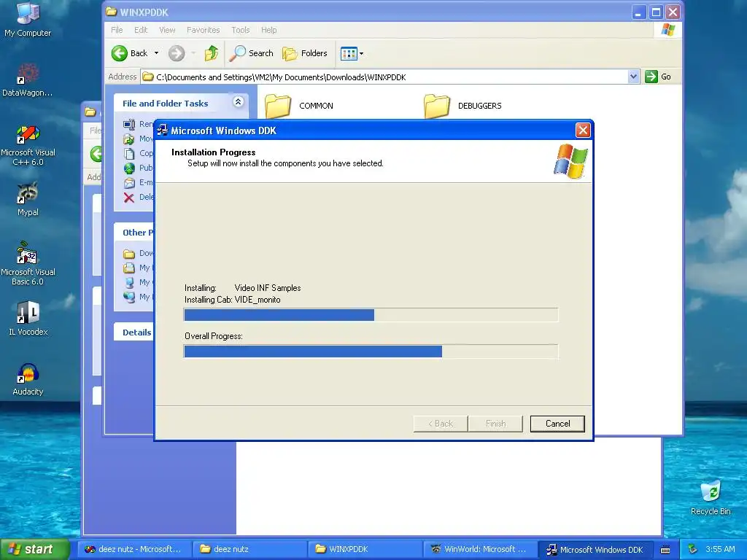Click the Go button beside address bar
747x560 pixels.
point(658,77)
